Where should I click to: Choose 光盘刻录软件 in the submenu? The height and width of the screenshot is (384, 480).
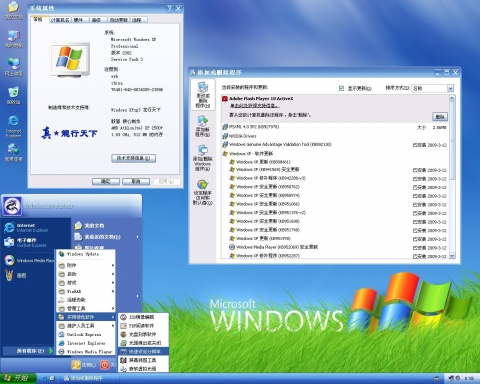click(144, 334)
